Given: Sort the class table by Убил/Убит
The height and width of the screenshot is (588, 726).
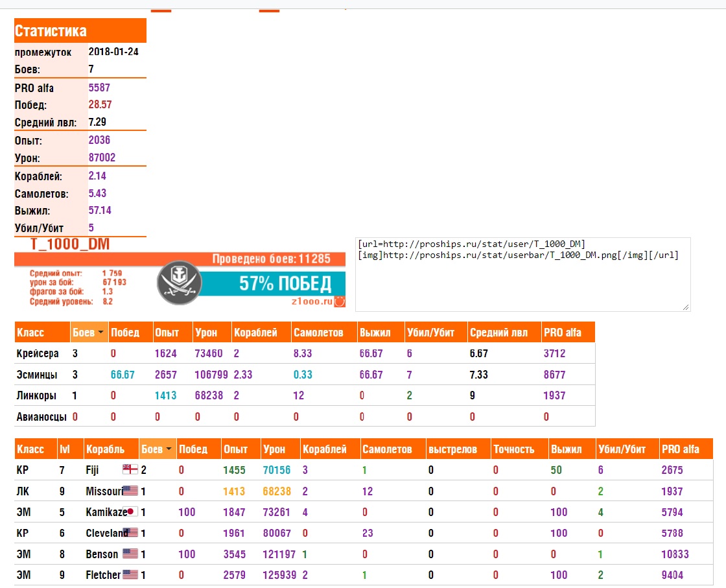Looking at the screenshot, I should pos(436,333).
